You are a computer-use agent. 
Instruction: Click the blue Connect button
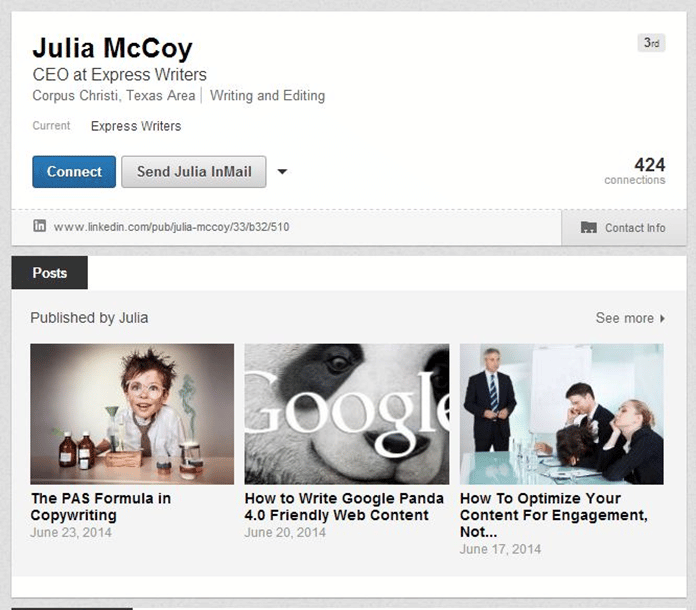pyautogui.click(x=74, y=172)
